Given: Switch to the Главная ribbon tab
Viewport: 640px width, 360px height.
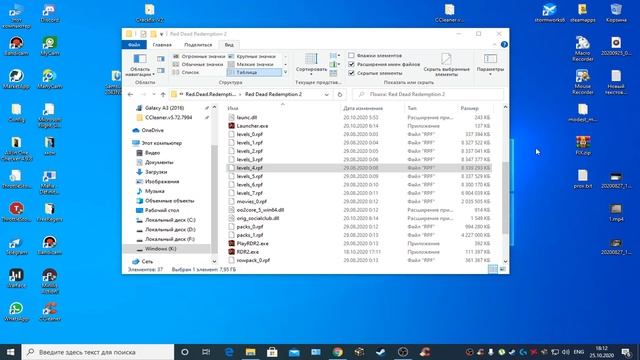Looking at the screenshot, I should (x=162, y=45).
